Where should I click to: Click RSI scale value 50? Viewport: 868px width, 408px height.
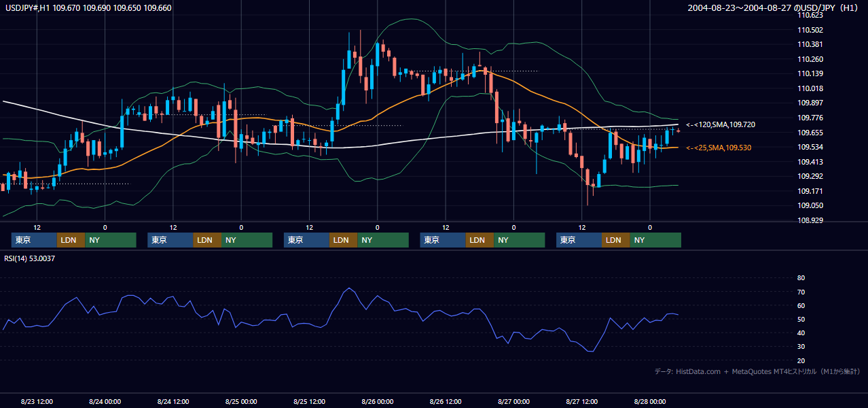[801, 319]
